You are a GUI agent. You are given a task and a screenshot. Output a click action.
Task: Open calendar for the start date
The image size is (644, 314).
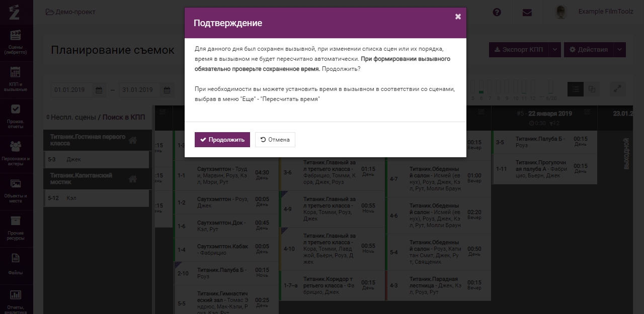99,90
